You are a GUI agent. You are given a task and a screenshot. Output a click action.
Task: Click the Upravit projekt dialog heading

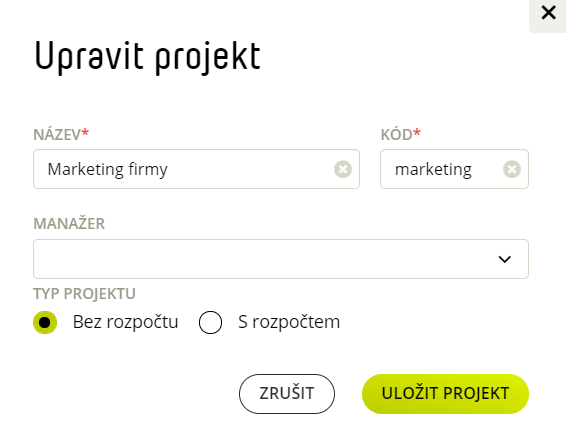[147, 57]
